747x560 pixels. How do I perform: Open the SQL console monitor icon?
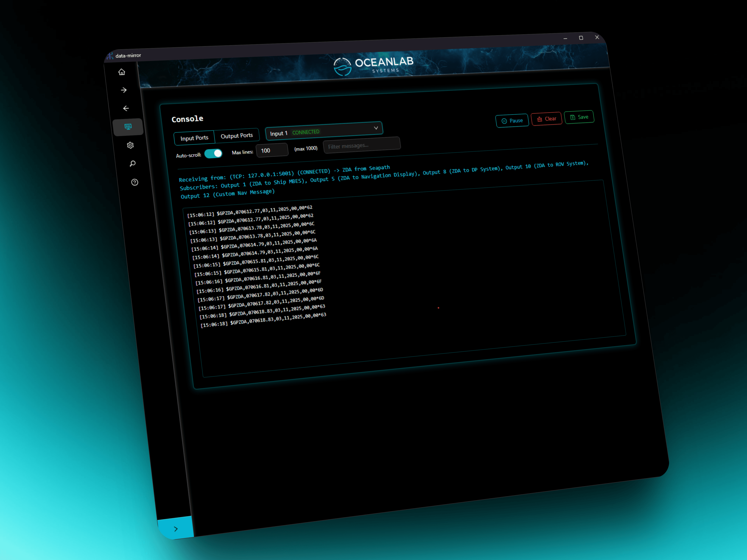(x=128, y=127)
